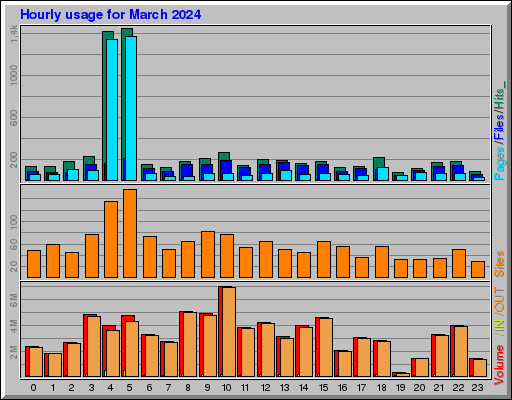Select the tall cyan Pages bar for hour 4
This screenshot has height=400, width=512.
[112, 110]
